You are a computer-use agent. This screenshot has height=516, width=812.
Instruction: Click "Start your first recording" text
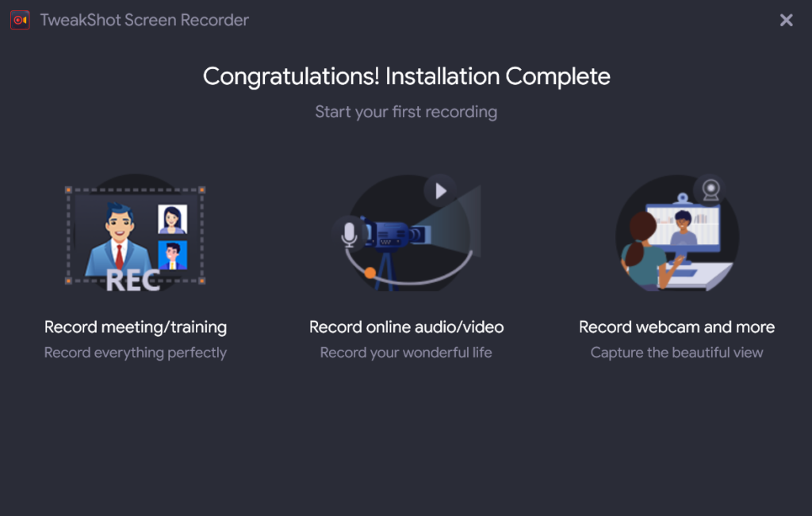click(x=406, y=112)
